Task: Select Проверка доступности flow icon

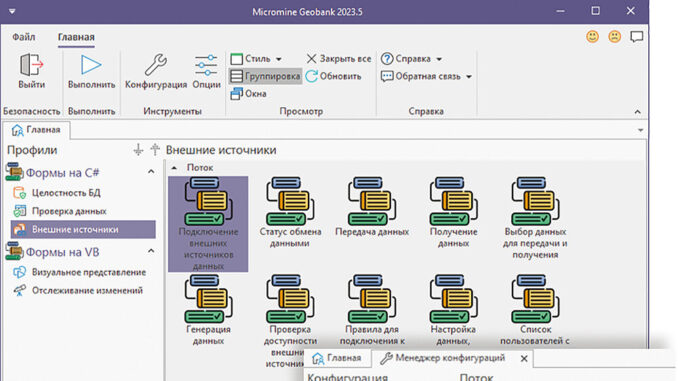Action: point(290,299)
